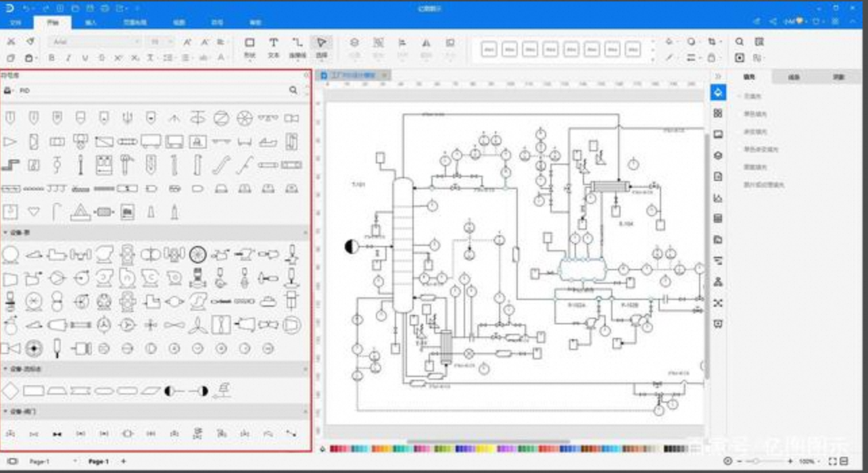Toggle Italic formatting
This screenshot has width=868, height=473.
pos(68,58)
